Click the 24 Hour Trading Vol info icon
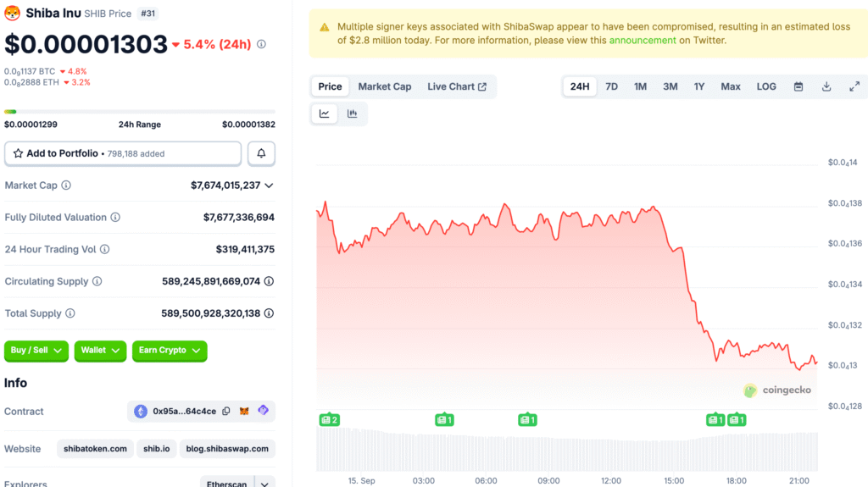This screenshot has width=868, height=487. click(x=104, y=249)
